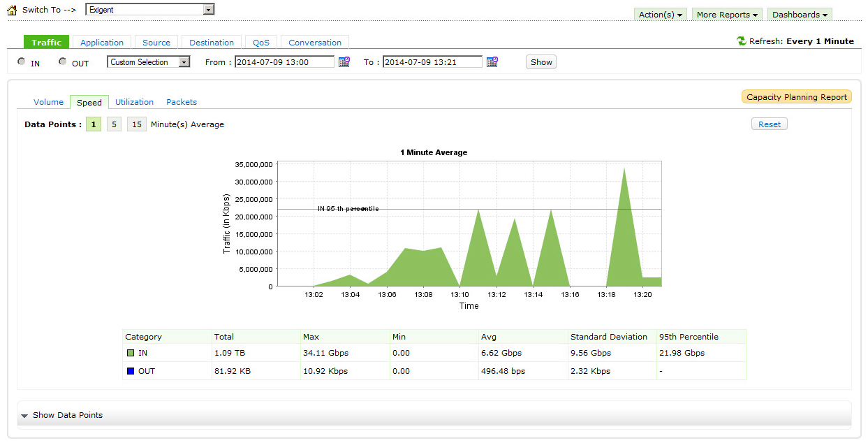Expand the Action(s) menu

pos(660,15)
